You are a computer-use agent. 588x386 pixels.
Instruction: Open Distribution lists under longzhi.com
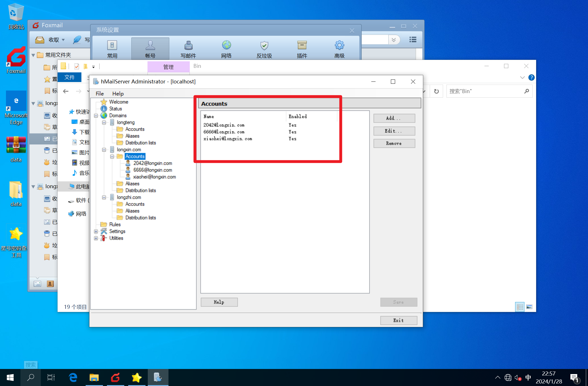pyautogui.click(x=140, y=218)
